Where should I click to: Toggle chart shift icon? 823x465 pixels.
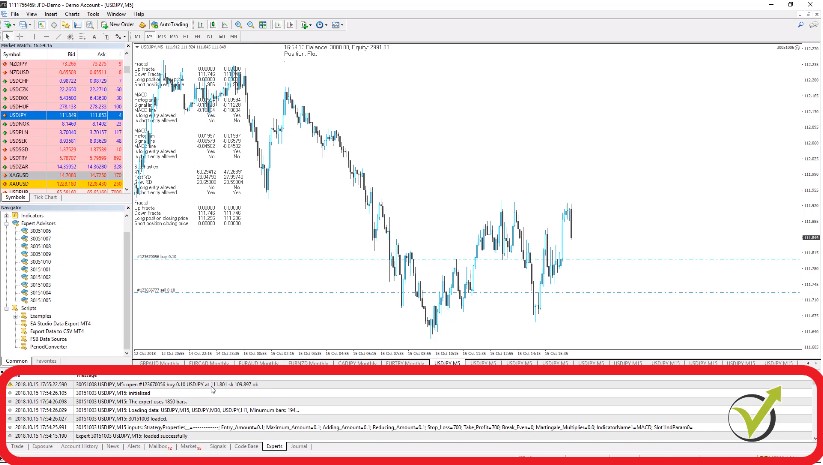(290, 25)
